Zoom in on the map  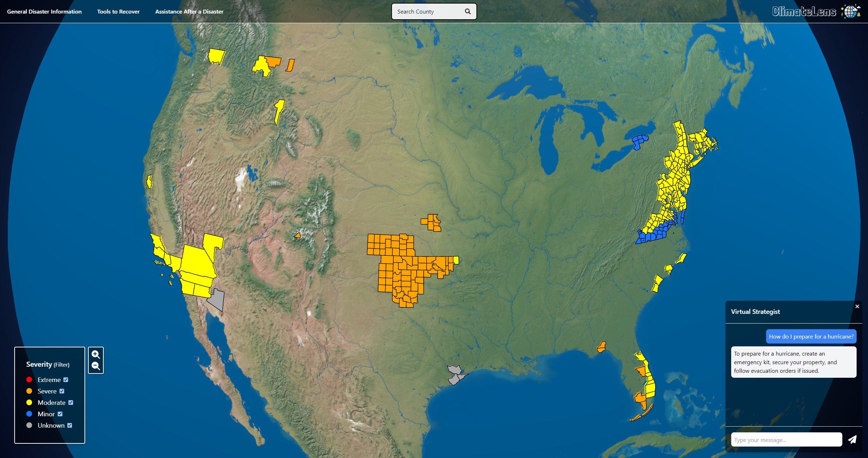(95, 354)
